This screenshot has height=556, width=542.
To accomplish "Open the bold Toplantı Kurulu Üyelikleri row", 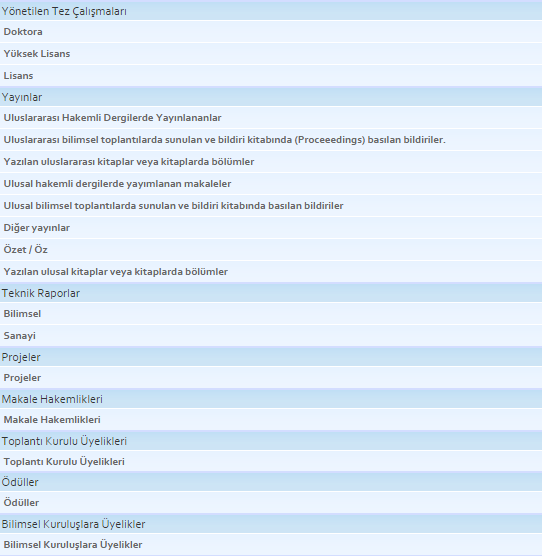I will (271, 461).
